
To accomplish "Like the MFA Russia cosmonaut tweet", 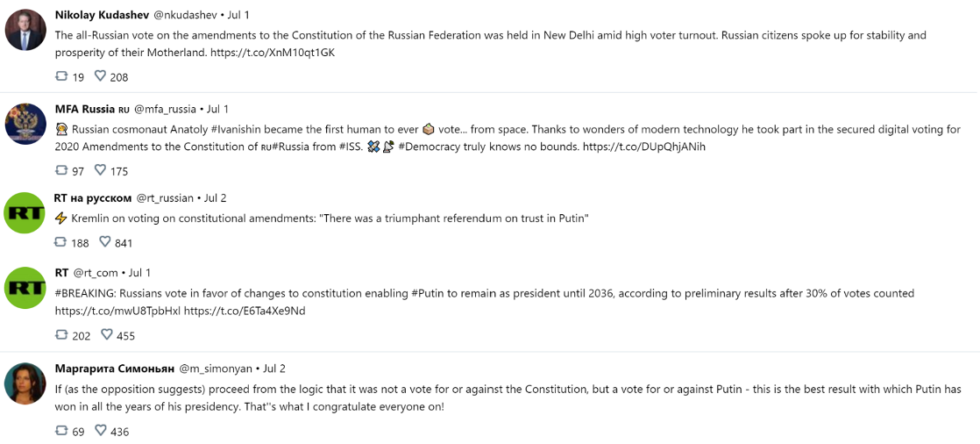I will (x=100, y=170).
